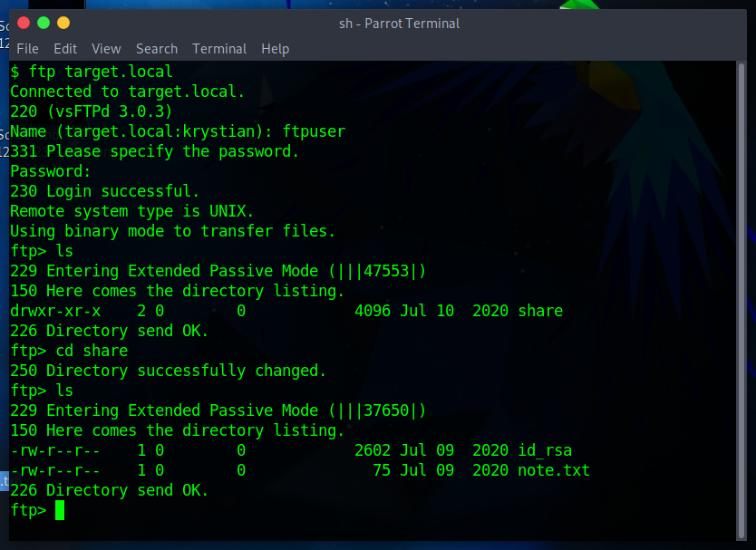Open the Help menu
The image size is (756, 550).
[275, 49]
